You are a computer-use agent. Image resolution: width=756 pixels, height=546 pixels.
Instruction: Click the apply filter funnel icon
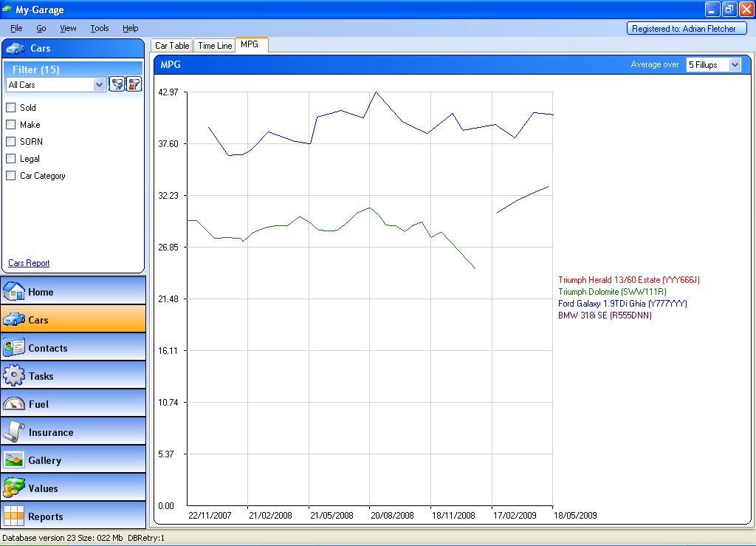point(117,84)
